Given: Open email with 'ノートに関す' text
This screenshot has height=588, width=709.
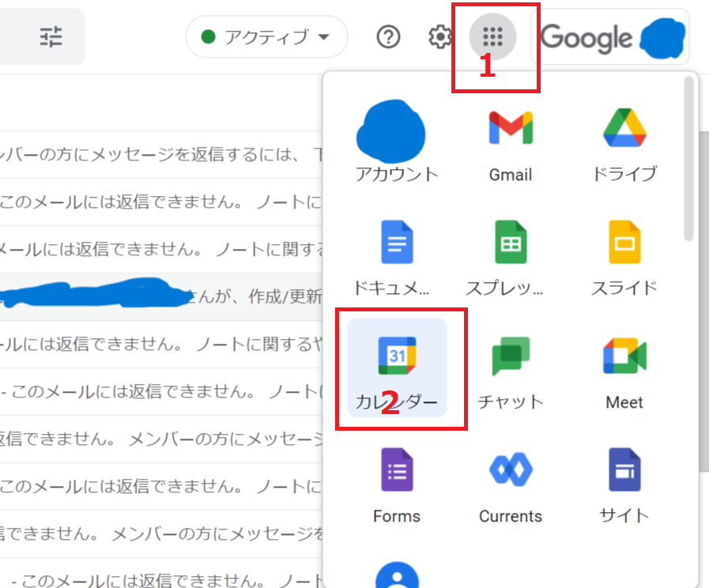Looking at the screenshot, I should [161, 250].
